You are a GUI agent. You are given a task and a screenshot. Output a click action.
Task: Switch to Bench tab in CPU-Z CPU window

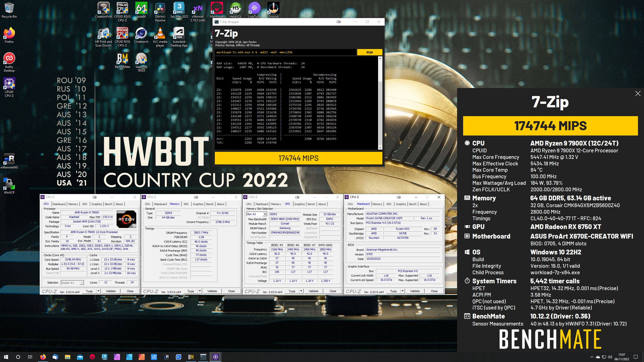pyautogui.click(x=109, y=204)
